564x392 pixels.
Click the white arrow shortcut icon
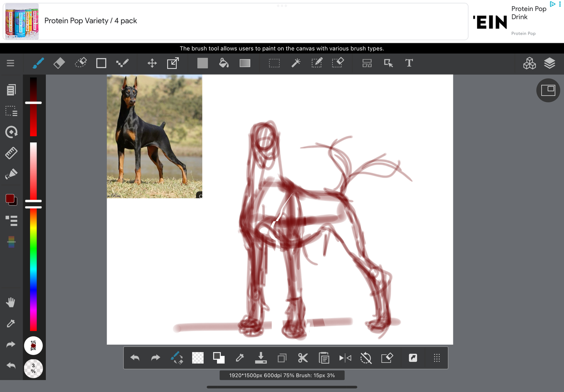point(413,358)
